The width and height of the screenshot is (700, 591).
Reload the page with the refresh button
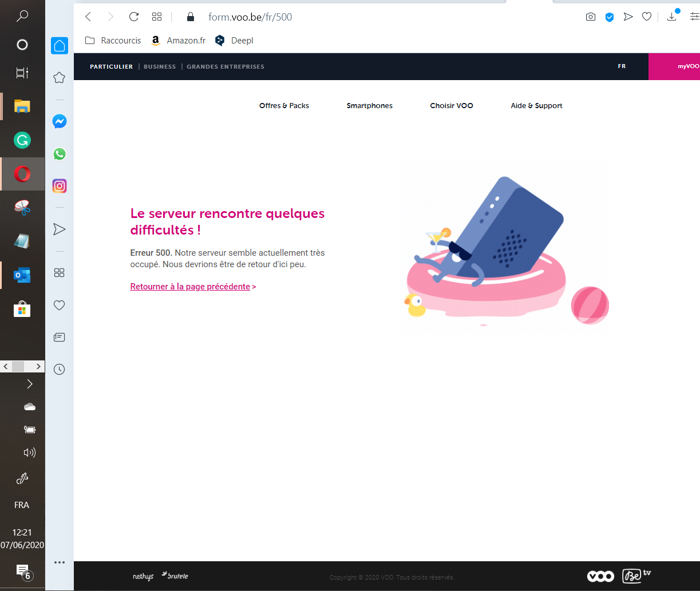click(x=134, y=17)
